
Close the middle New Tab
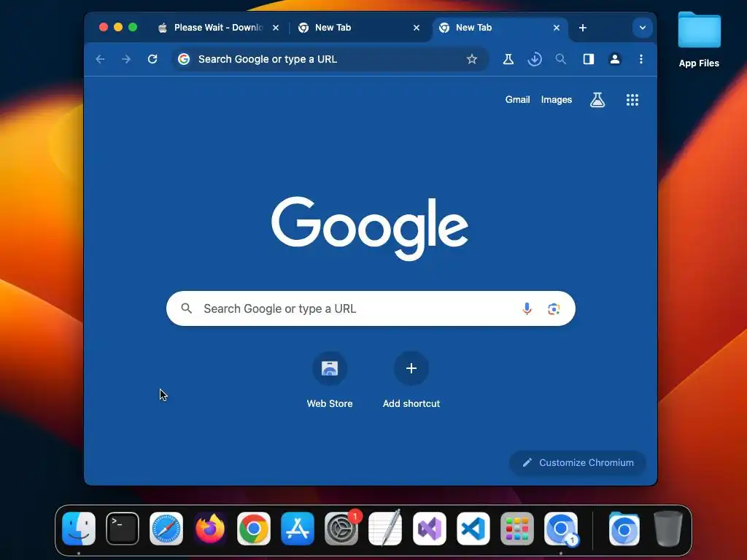pyautogui.click(x=417, y=28)
